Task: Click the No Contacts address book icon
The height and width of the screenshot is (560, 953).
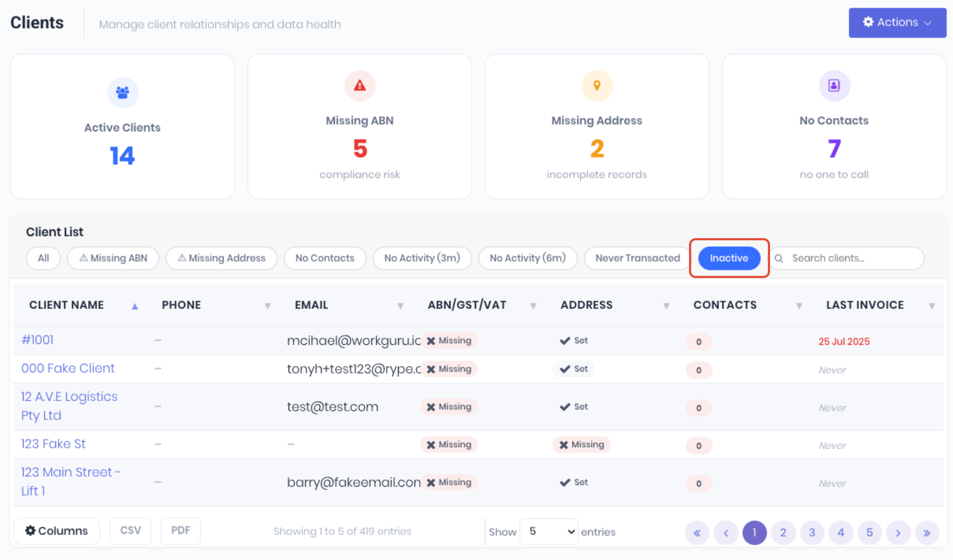Action: point(834,85)
